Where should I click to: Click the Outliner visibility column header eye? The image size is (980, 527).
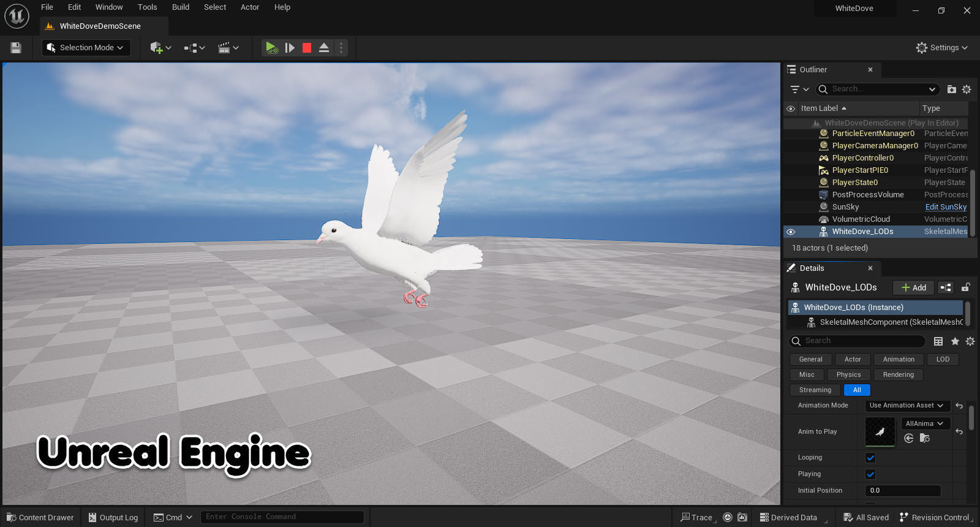(x=791, y=108)
